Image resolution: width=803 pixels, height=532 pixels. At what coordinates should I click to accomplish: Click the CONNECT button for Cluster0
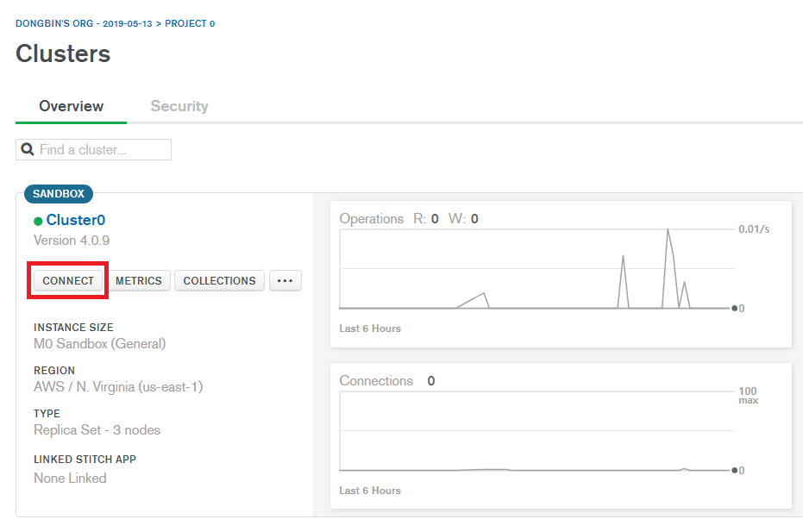(68, 280)
